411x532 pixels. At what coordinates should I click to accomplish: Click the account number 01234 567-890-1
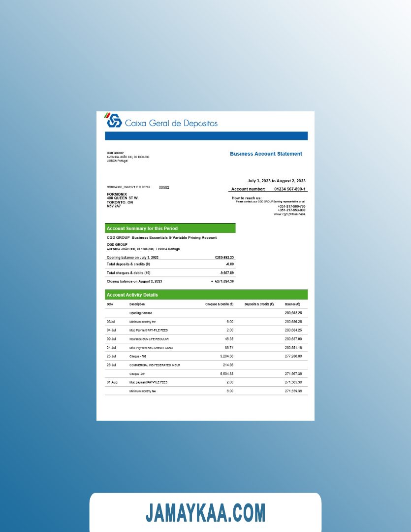289,189
